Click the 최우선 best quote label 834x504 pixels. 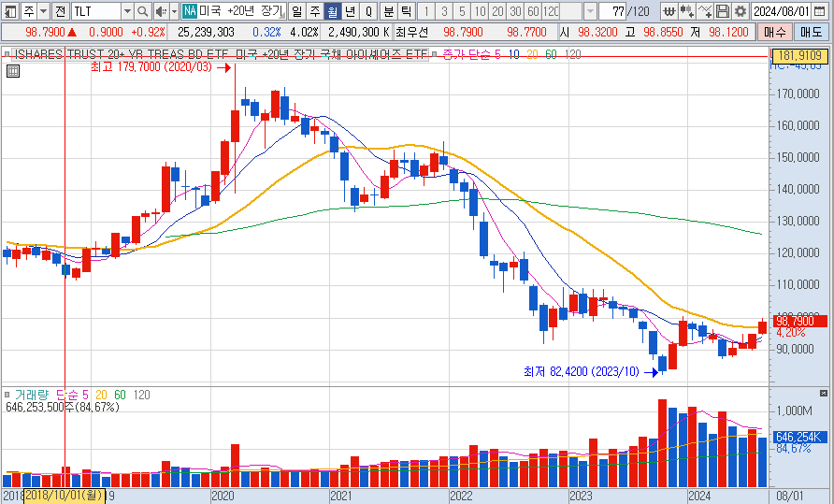pos(412,33)
